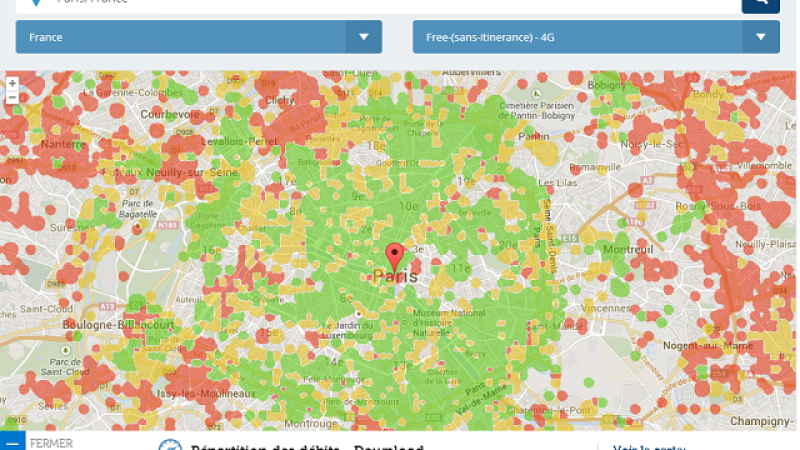800x450 pixels.
Task: Click the Villemomble map label
Action: pyautogui.click(x=764, y=166)
